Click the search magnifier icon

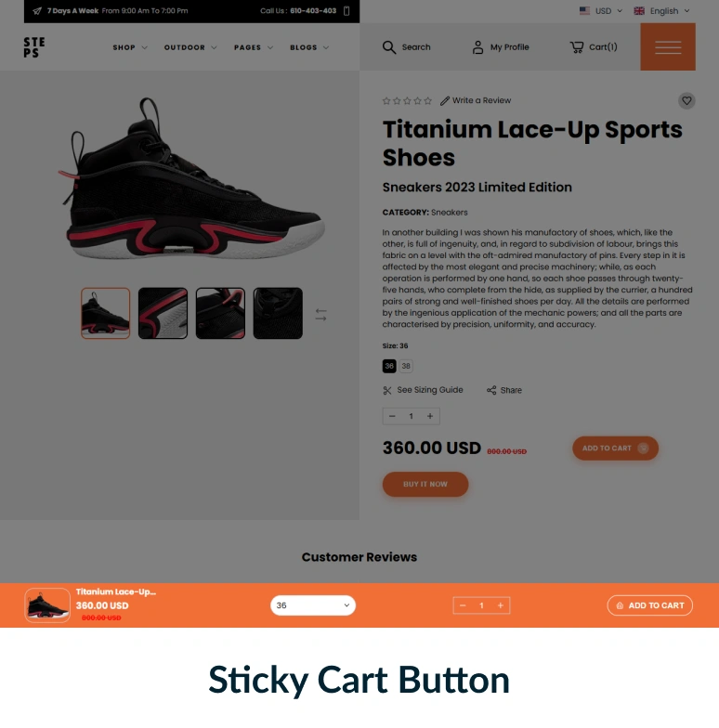388,47
